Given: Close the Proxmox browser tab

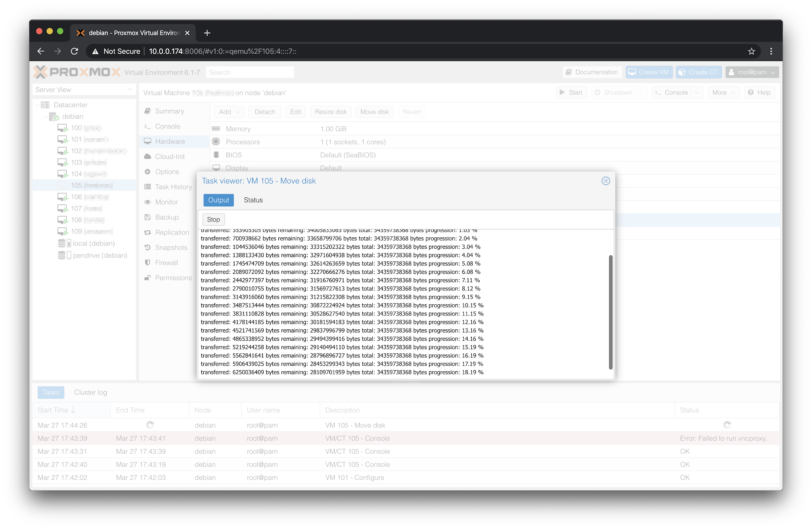Looking at the screenshot, I should point(187,33).
